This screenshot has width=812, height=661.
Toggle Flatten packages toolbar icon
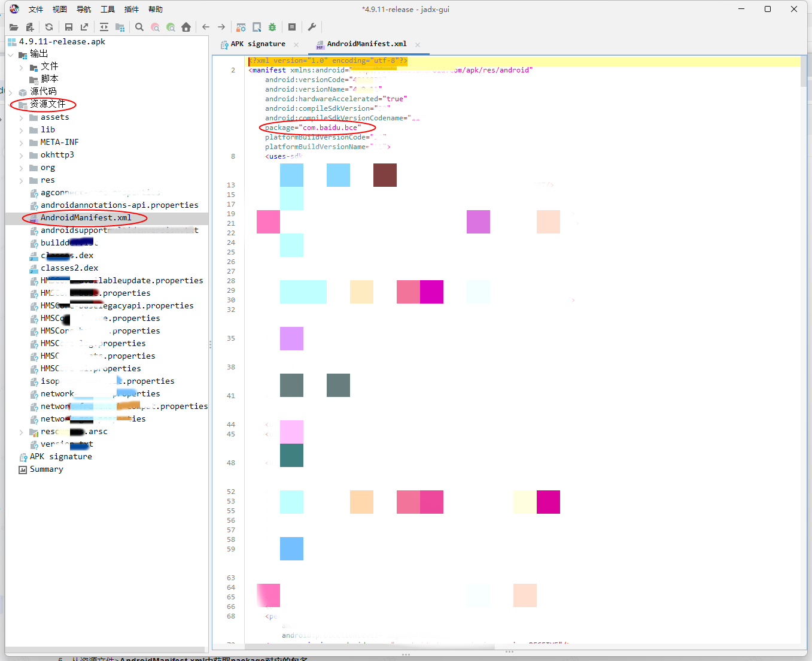120,27
